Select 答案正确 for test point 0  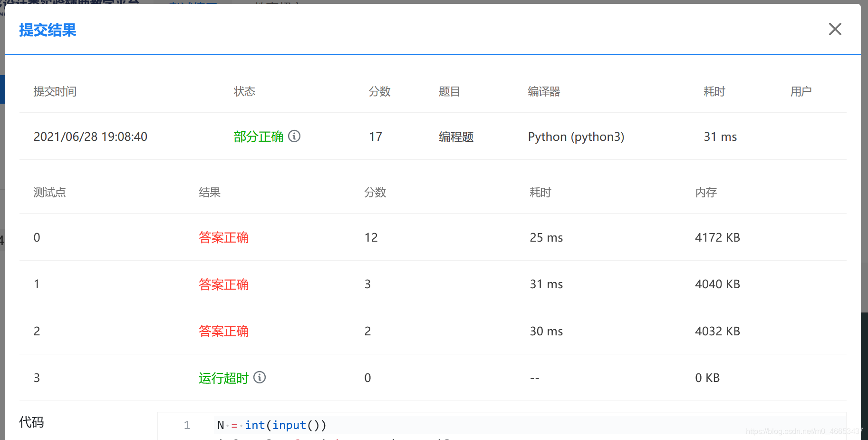223,237
